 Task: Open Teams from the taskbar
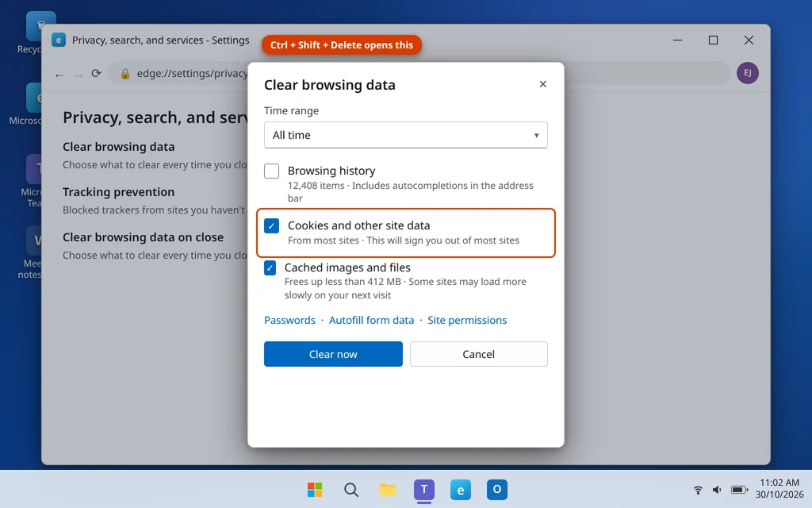423,489
